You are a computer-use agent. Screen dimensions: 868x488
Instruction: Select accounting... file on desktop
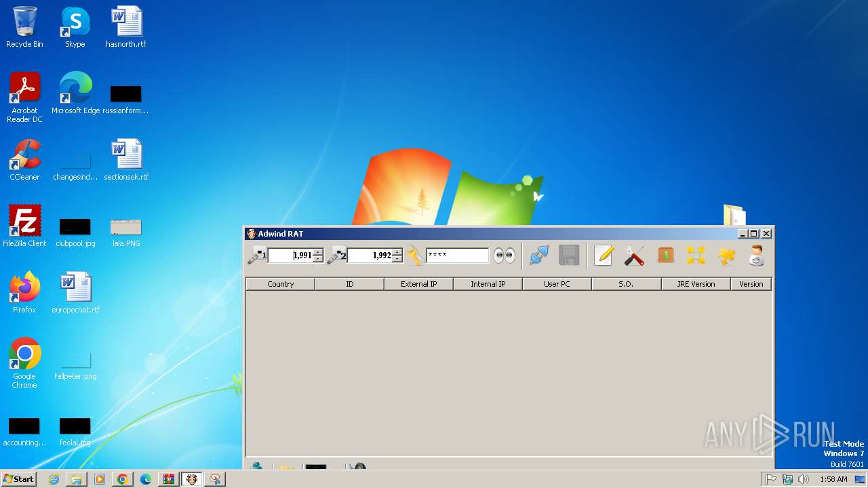(24, 432)
